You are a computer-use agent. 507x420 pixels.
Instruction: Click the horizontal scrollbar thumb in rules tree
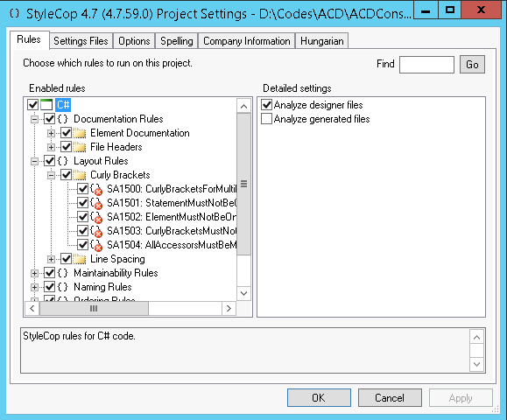pos(94,309)
